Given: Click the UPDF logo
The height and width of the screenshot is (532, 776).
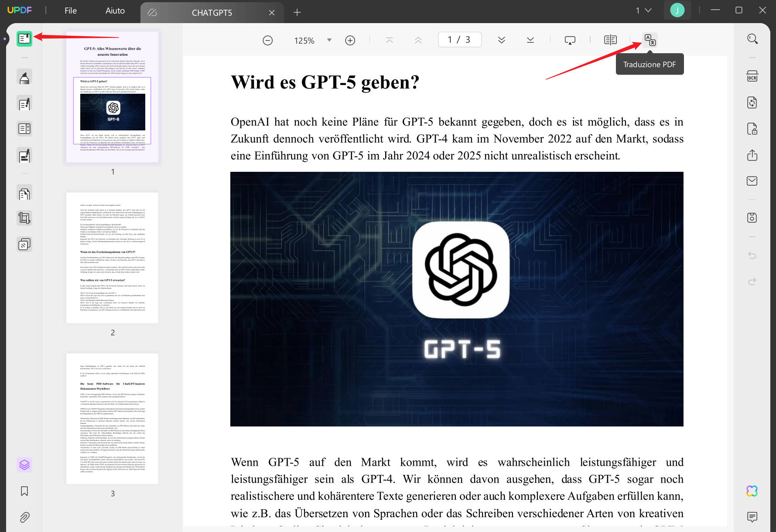Looking at the screenshot, I should click(20, 10).
